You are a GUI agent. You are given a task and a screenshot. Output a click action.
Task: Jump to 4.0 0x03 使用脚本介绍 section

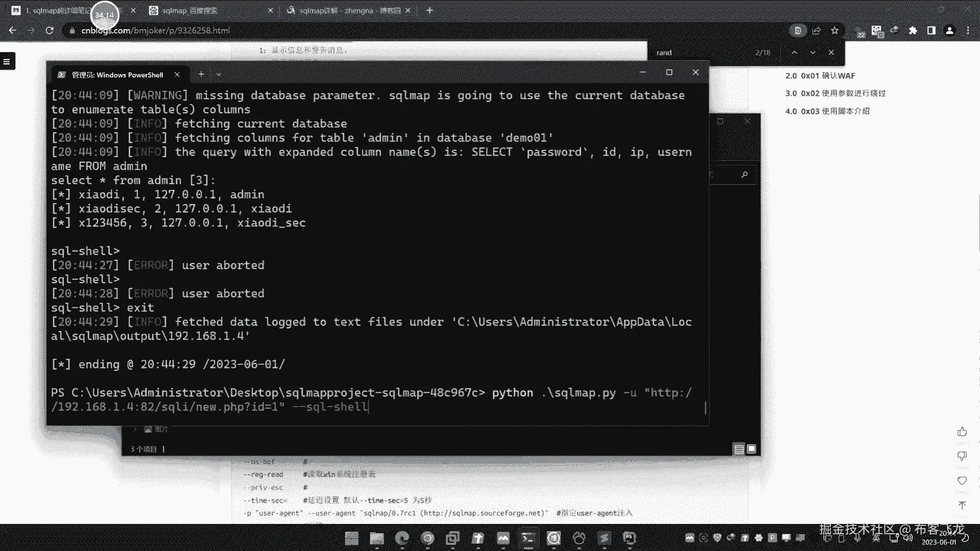(x=827, y=111)
